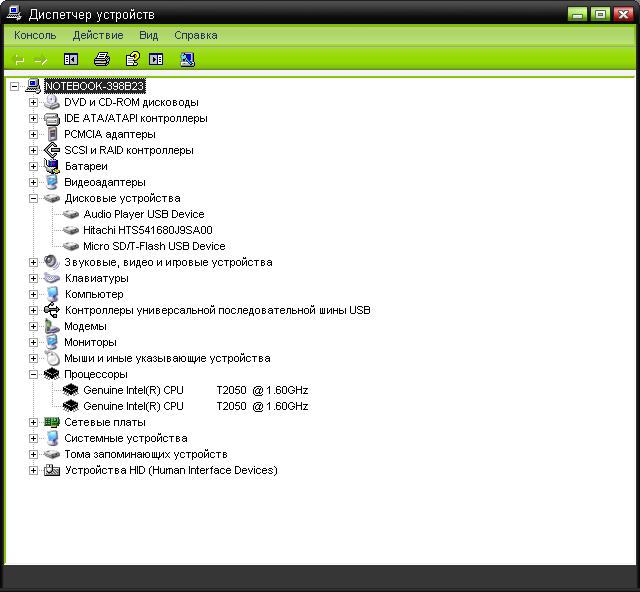This screenshot has height=592, width=640.
Task: Select Системные устройства label
Action: pyautogui.click(x=126, y=438)
